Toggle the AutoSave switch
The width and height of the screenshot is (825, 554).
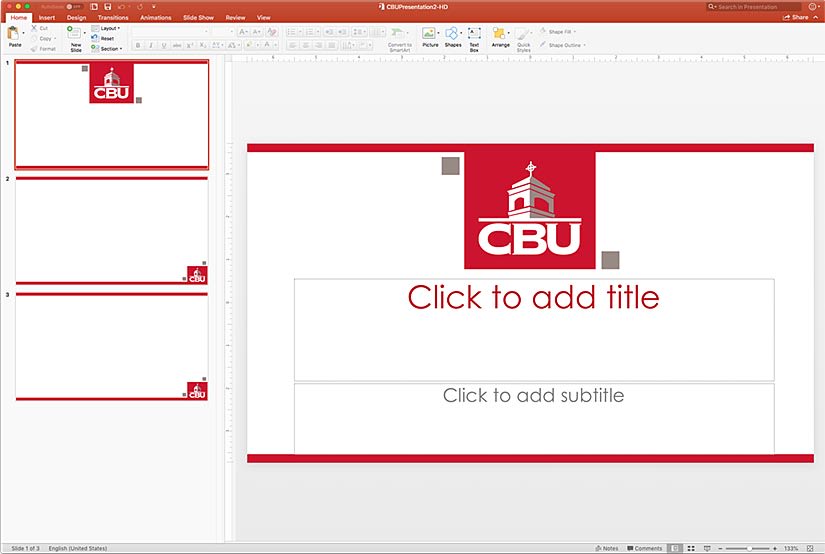pyautogui.click(x=74, y=7)
